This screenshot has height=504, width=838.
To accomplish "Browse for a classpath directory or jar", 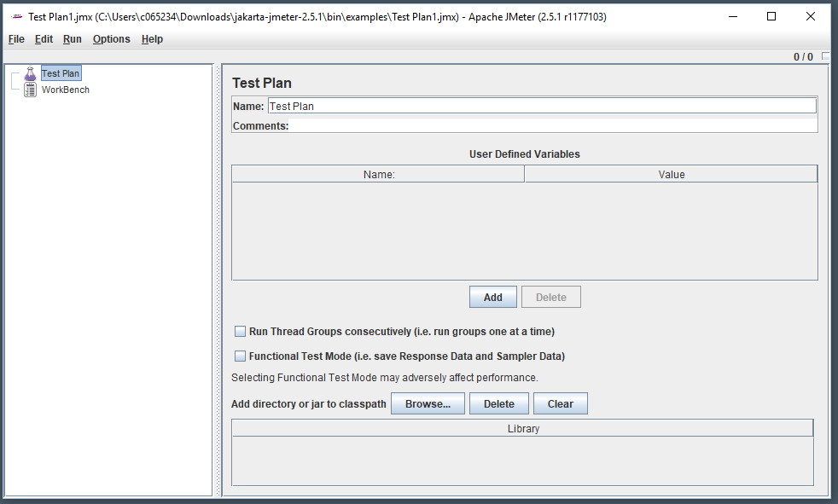I will point(428,404).
